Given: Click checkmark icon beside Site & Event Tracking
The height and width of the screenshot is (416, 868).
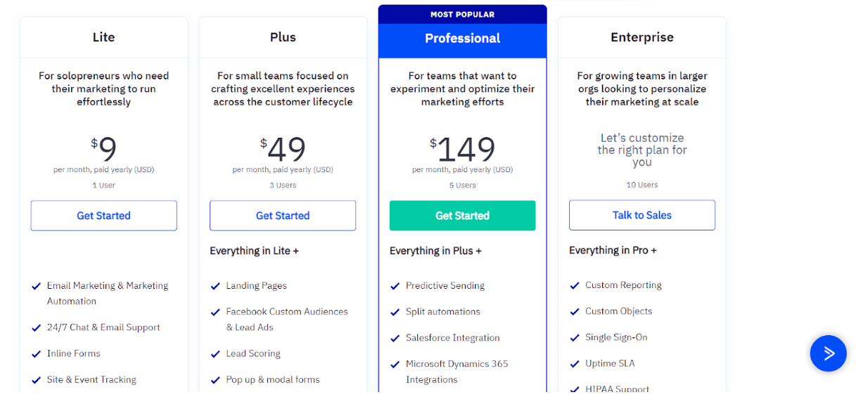Looking at the screenshot, I should coord(36,379).
